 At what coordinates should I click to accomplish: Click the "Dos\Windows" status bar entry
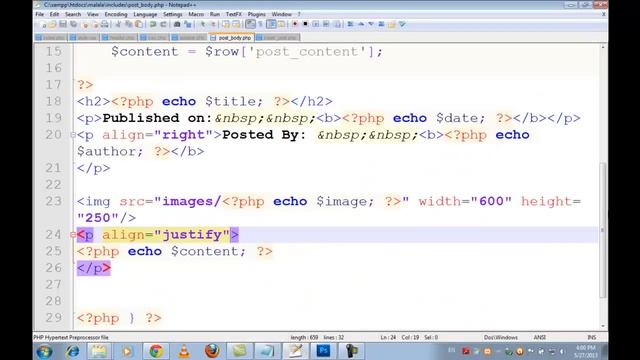click(x=500, y=338)
